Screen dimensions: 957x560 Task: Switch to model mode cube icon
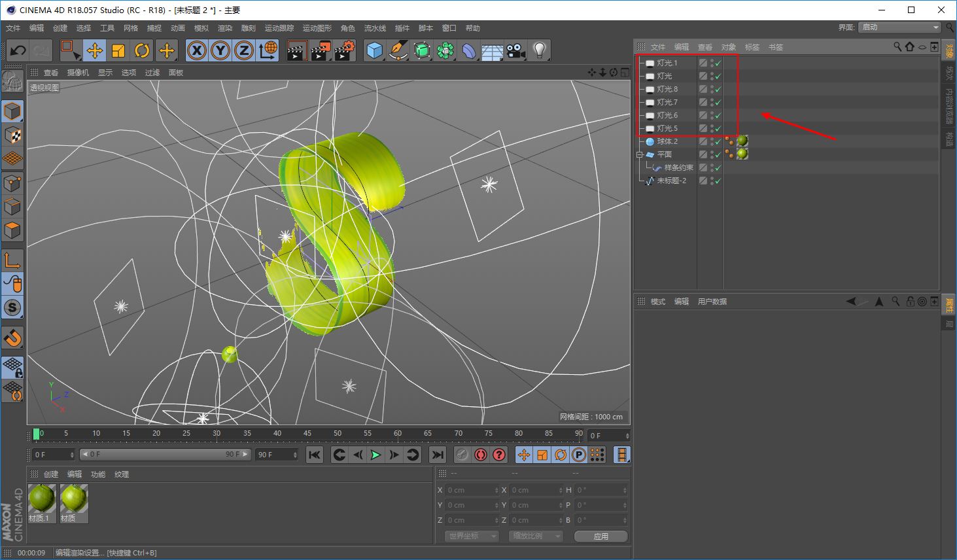click(12, 111)
